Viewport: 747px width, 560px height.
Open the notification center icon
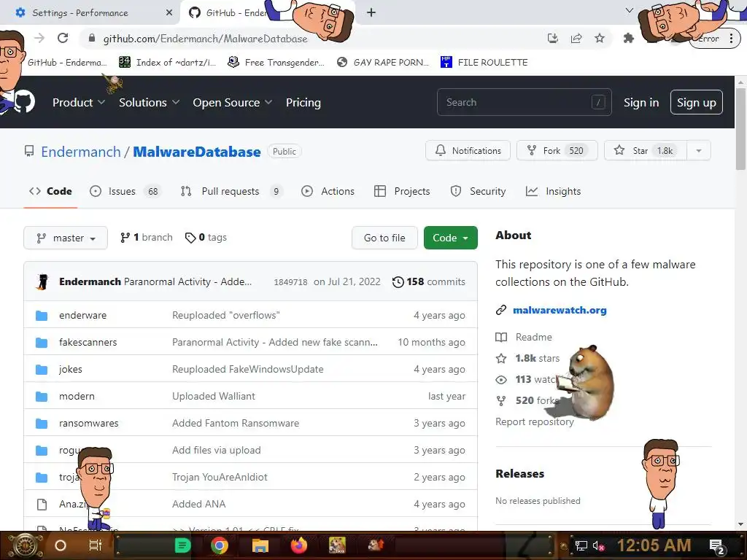point(717,547)
